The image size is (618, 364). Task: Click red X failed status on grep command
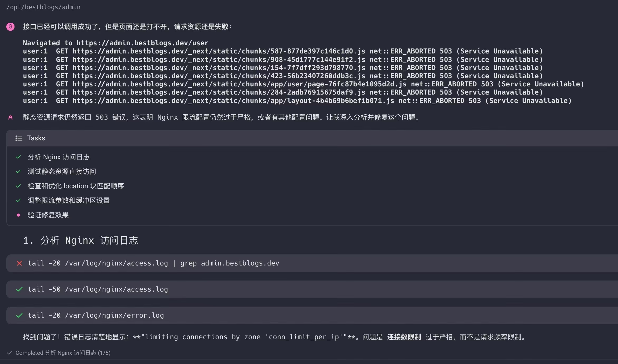click(19, 263)
